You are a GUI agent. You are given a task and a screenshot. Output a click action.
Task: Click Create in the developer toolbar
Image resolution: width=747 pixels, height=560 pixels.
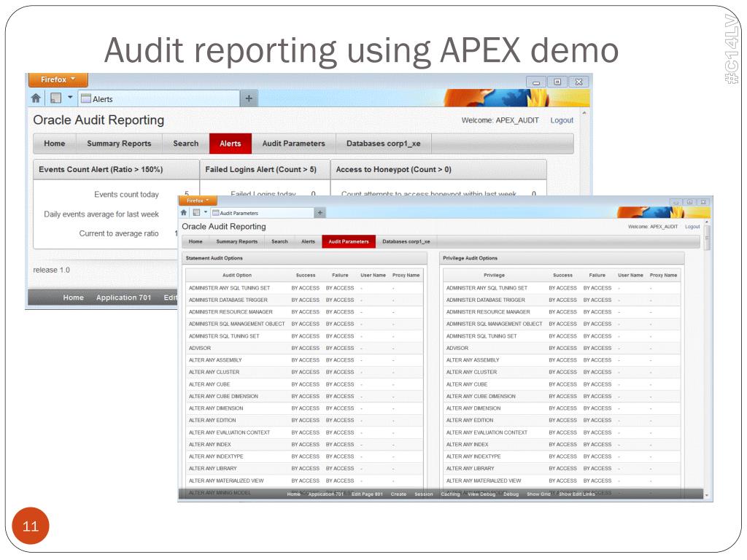[398, 494]
